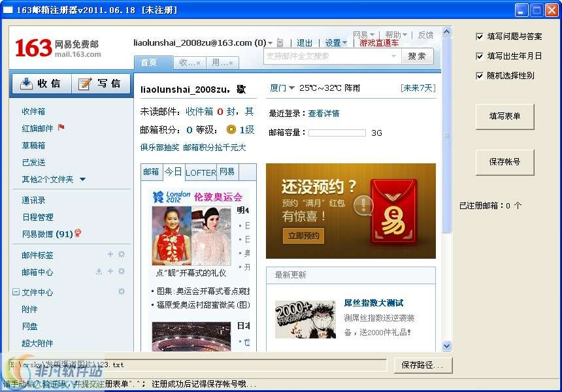Click the 163 网易免费邮 logo

[58, 48]
